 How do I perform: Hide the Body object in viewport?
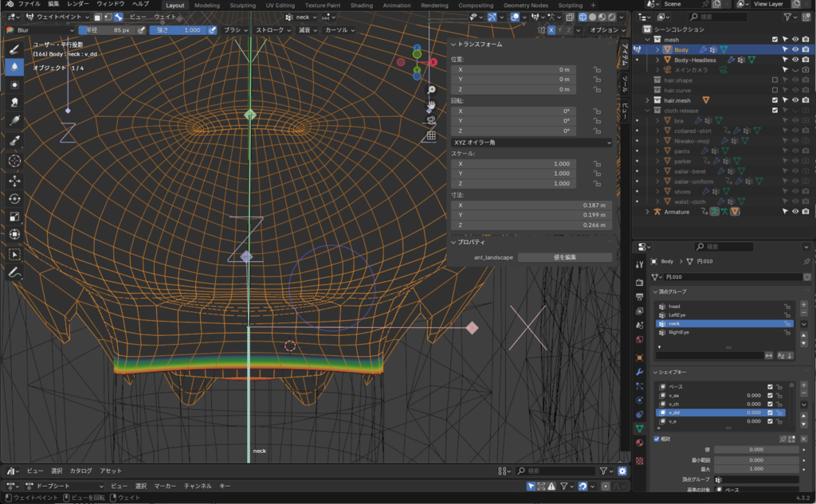(794, 49)
